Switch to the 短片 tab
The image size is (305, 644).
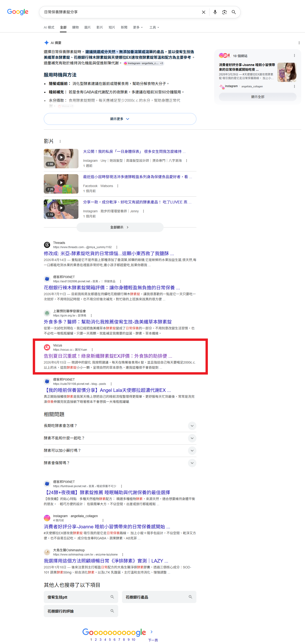(x=112, y=27)
